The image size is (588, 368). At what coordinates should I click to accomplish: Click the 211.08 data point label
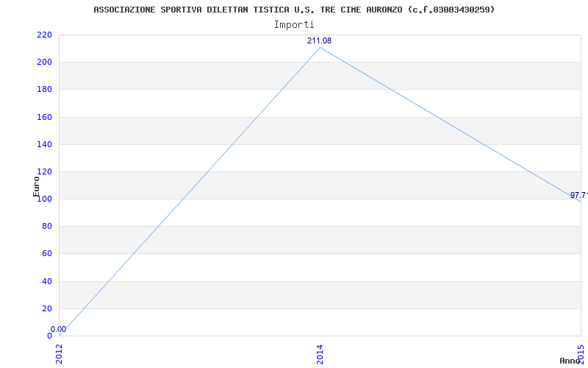click(x=320, y=41)
